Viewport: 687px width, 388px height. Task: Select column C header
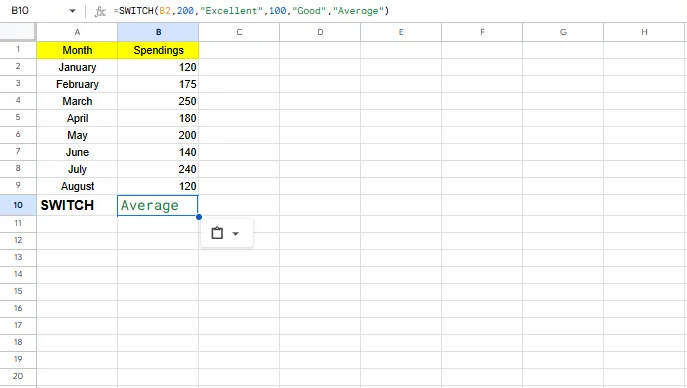pos(239,32)
